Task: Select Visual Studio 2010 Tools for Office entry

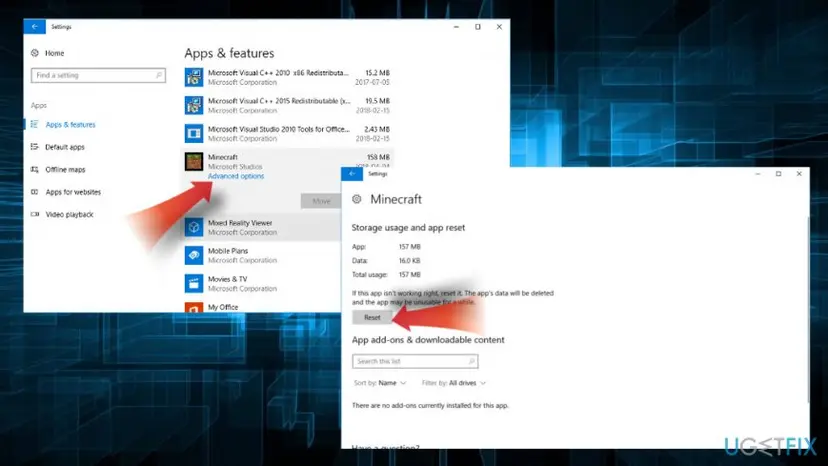Action: (287, 133)
